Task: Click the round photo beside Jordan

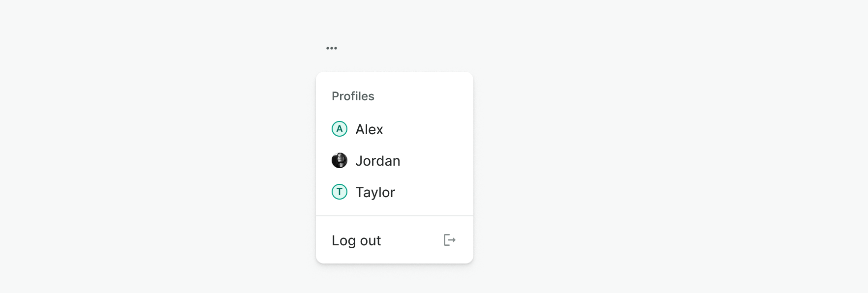Action: point(340,160)
